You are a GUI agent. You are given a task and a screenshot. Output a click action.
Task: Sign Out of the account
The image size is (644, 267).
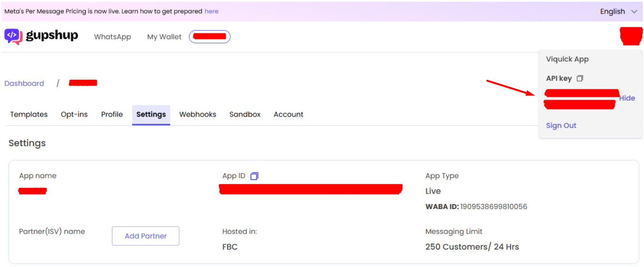click(x=561, y=126)
